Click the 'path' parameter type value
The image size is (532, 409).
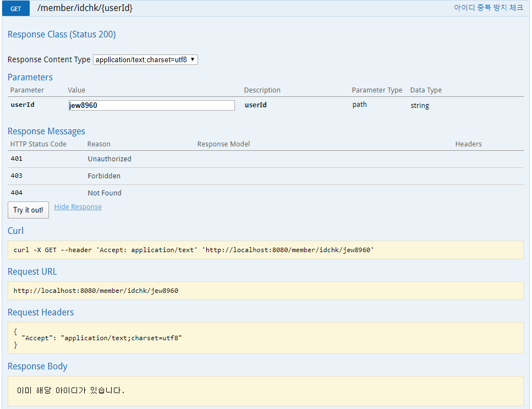tap(359, 105)
